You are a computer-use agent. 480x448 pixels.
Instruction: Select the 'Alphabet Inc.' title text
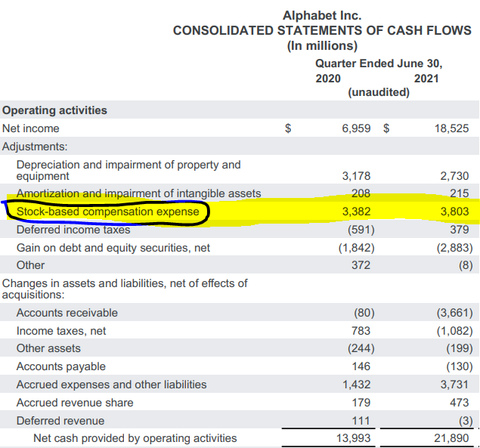322,16
